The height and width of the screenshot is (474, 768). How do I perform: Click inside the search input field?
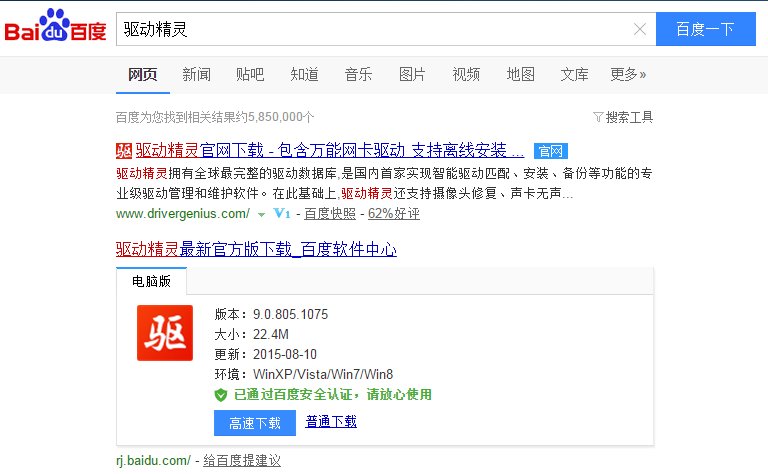point(370,29)
